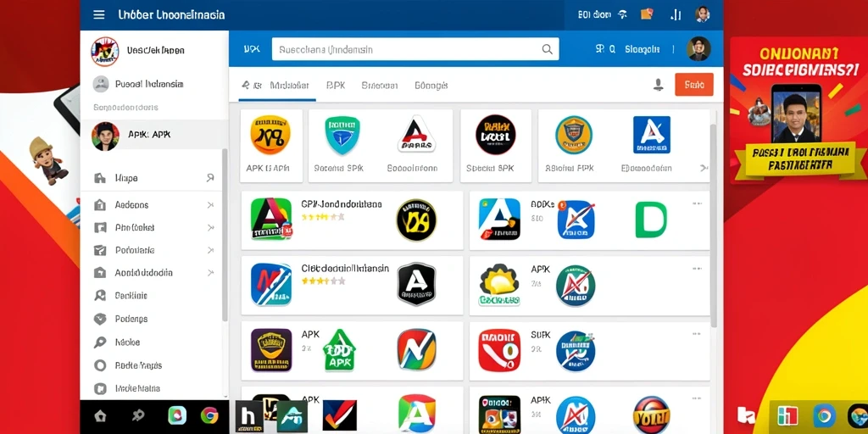Screen dimensions: 868x434
Task: Select Beriklnie in the sidebar
Action: [131, 296]
